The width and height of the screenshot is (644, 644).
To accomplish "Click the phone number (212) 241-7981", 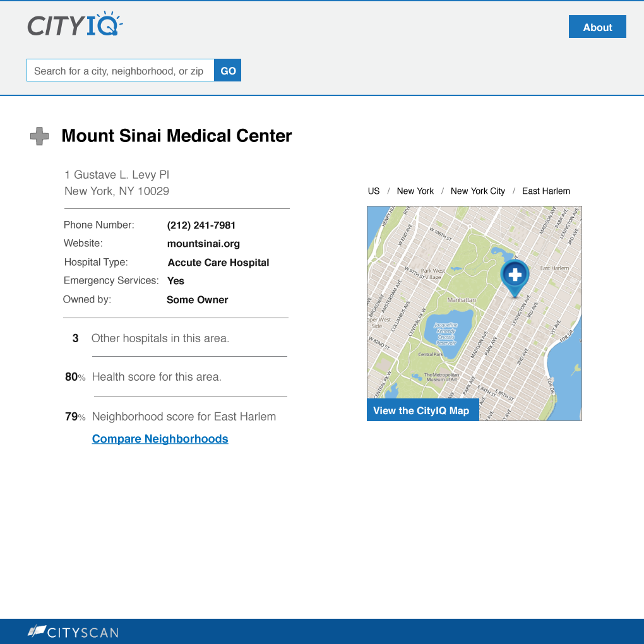I will click(201, 225).
